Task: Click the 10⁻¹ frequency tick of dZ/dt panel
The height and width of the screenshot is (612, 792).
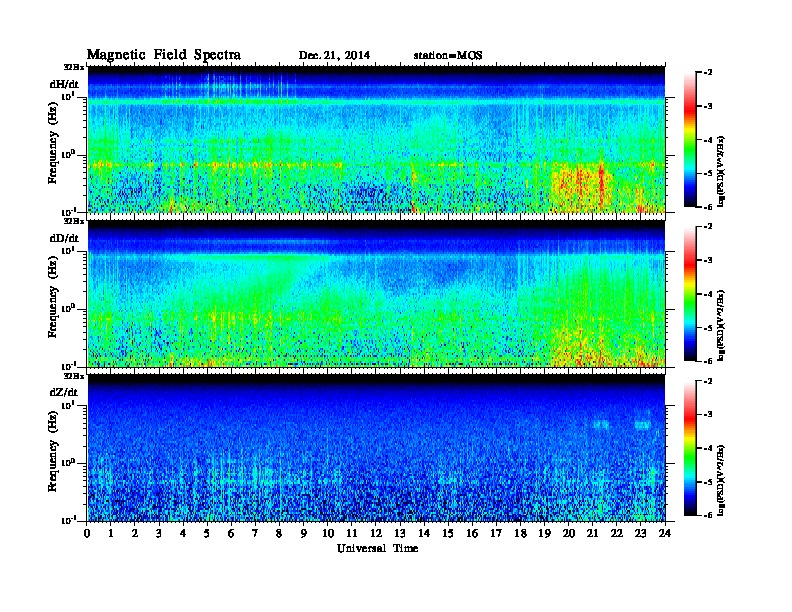Action: [68, 520]
